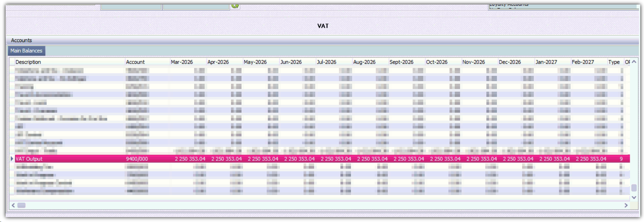Image resolution: width=644 pixels, height=222 pixels.
Task: Sort by the Description column header
Action: [28, 62]
